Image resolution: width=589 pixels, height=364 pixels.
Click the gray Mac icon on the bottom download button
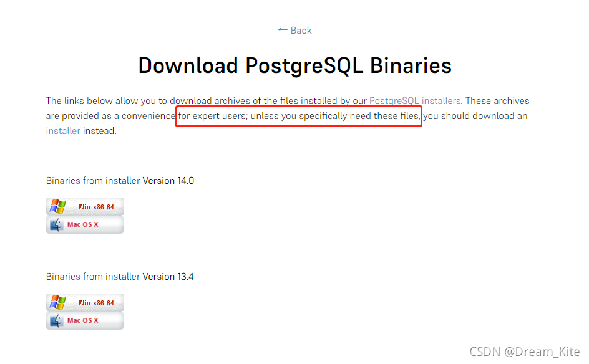point(56,320)
